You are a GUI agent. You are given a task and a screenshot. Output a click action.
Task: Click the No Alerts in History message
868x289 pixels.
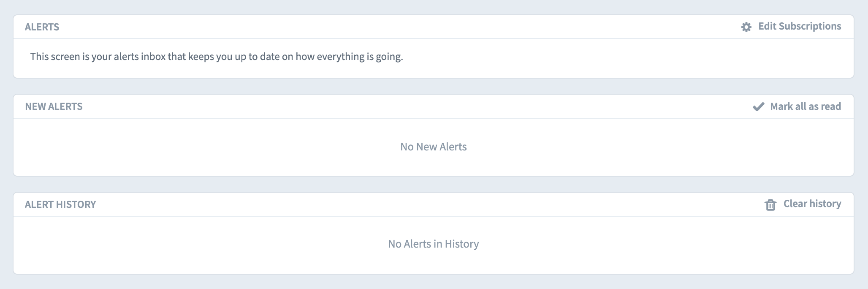point(433,244)
